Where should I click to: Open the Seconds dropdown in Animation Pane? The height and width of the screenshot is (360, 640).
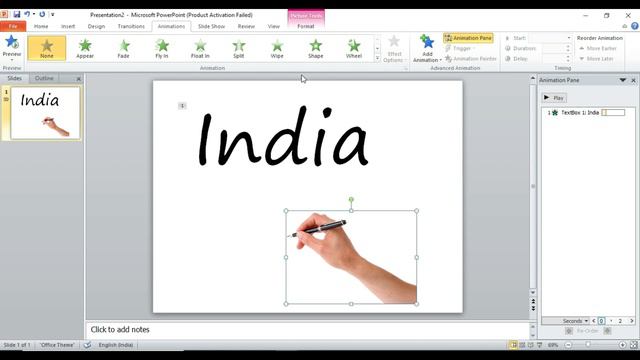(576, 321)
